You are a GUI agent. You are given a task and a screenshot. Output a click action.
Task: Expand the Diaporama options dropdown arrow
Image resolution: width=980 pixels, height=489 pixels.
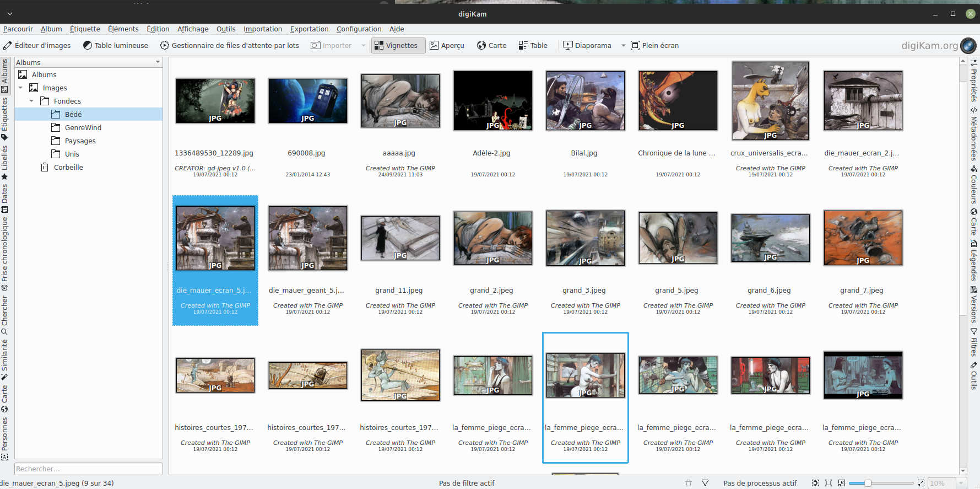coord(623,45)
